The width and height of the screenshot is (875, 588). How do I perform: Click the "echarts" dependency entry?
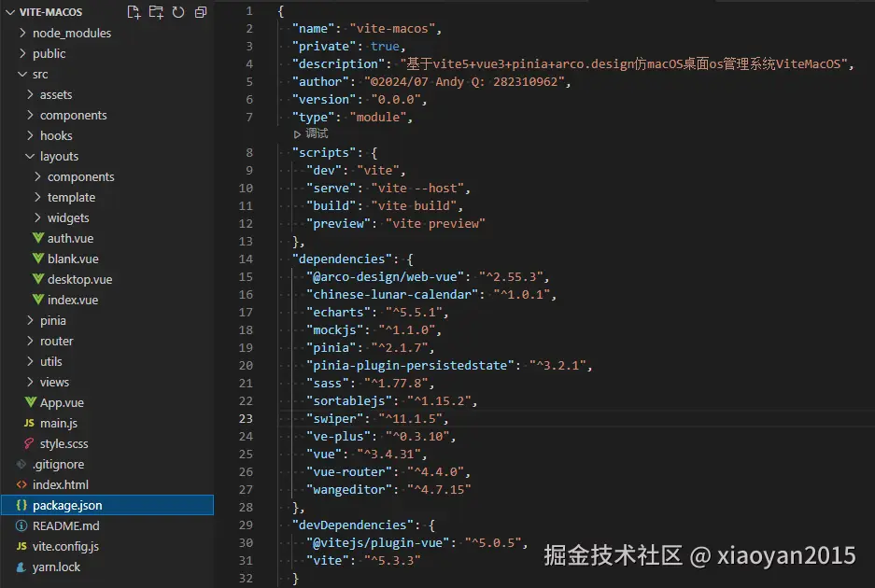[376, 313]
